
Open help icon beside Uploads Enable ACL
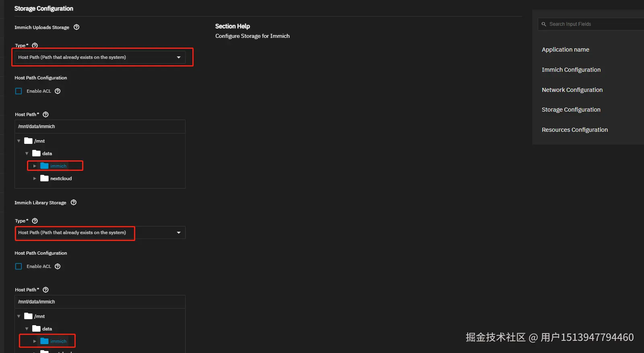click(58, 91)
